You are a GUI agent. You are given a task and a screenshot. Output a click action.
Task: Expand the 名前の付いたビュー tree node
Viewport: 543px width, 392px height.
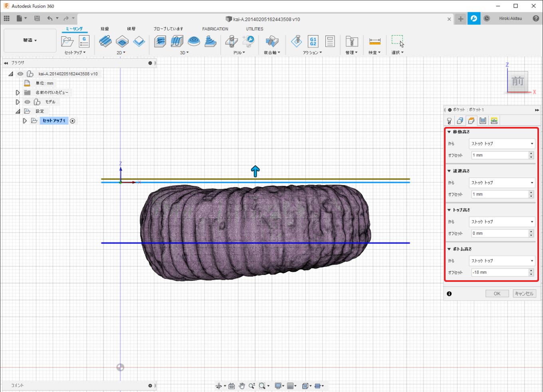[18, 93]
